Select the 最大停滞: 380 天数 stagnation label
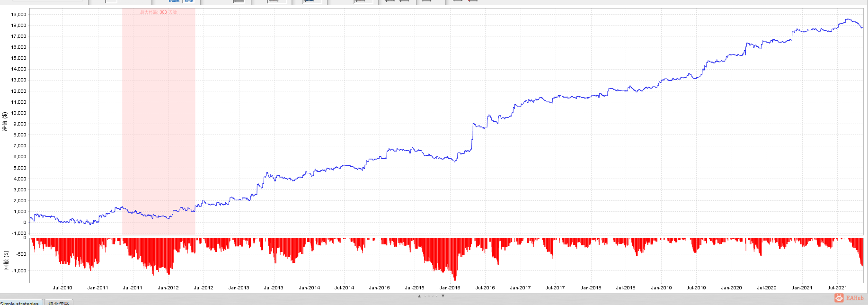 coord(159,12)
